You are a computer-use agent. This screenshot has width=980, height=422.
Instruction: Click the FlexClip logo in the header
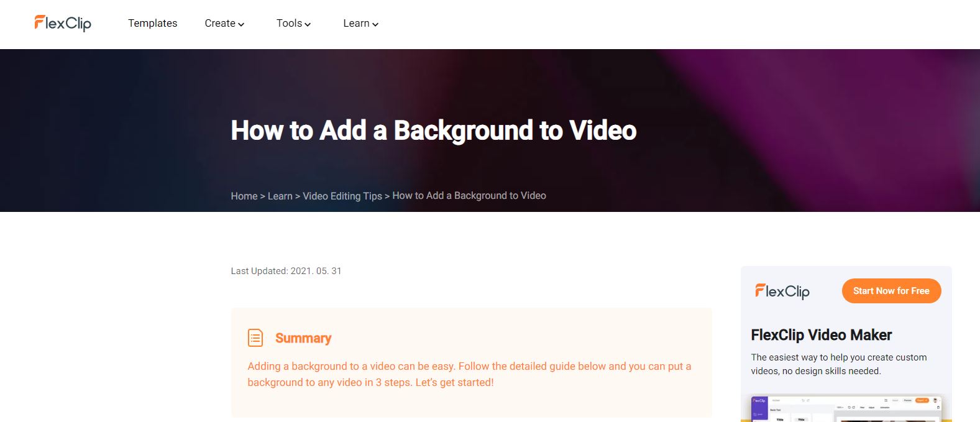point(63,23)
